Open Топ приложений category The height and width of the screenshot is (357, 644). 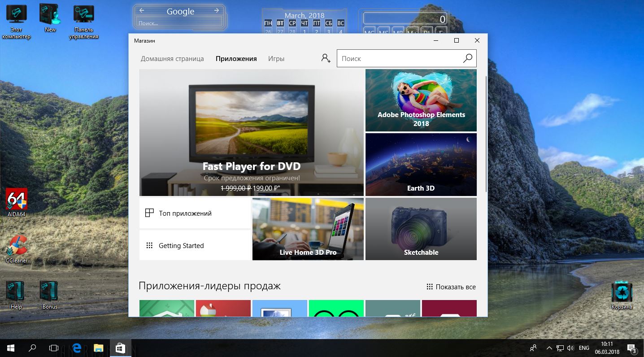[x=195, y=213]
